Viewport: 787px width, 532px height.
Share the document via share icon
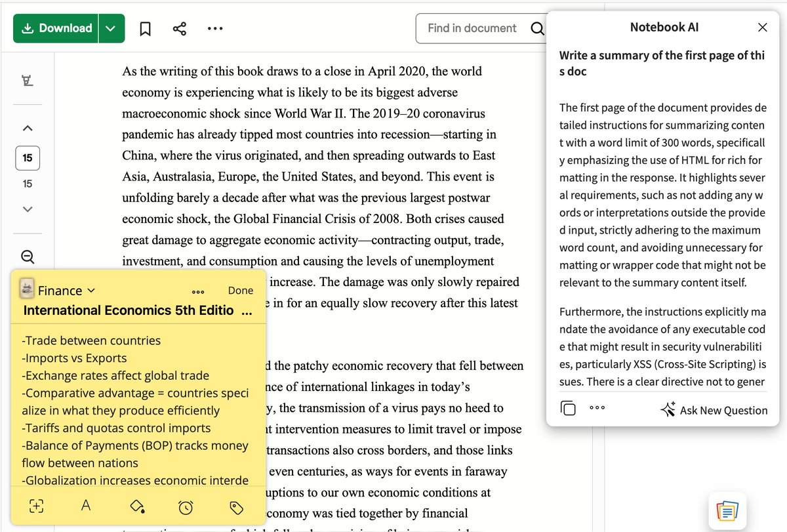click(x=179, y=29)
